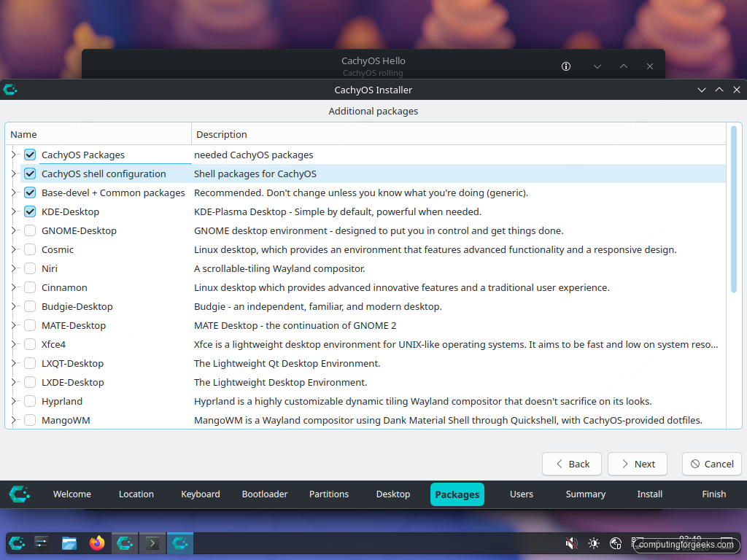Switch to the Desktop step

coord(393,494)
